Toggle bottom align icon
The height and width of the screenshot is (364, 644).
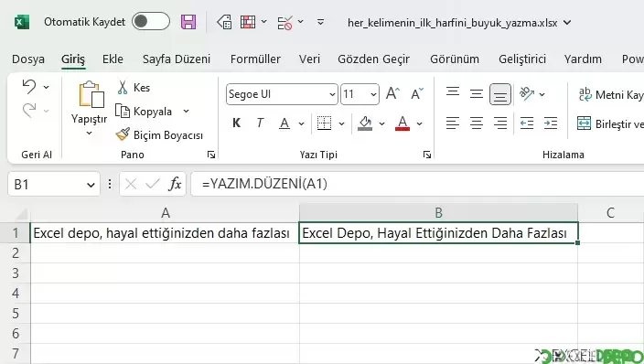[500, 94]
